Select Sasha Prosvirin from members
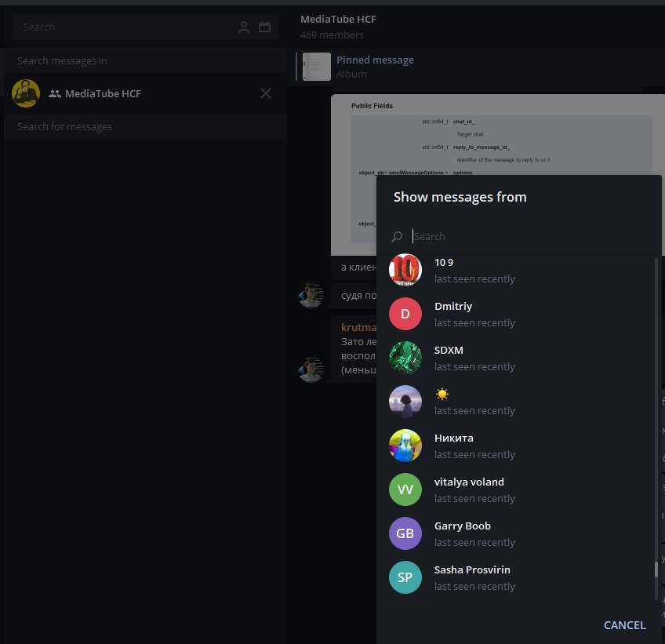Viewport: 665px width, 644px height. pos(516,577)
